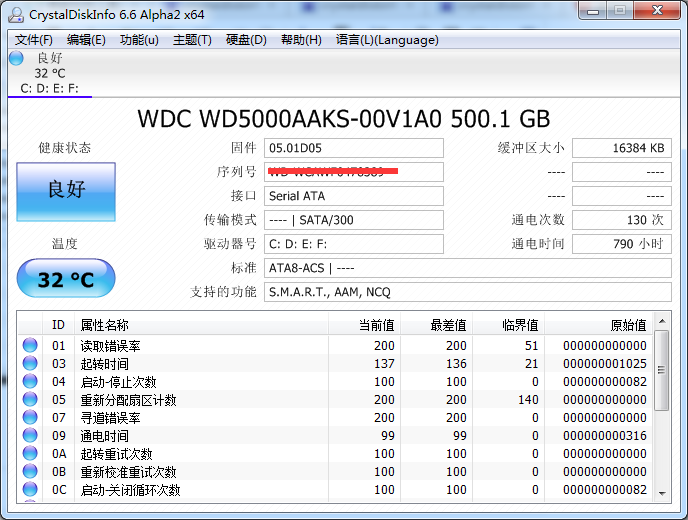Open the 文件(F) menu
The image size is (688, 520).
click(34, 40)
